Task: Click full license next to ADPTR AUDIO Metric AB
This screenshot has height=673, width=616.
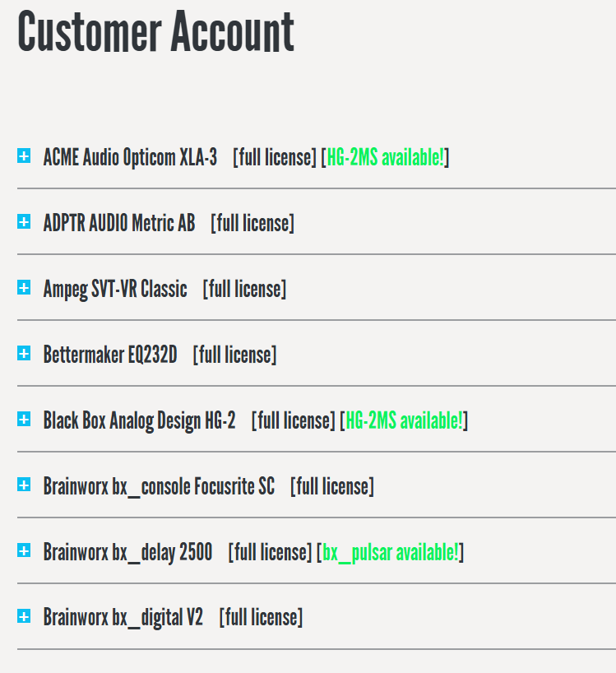Action: coord(252,222)
